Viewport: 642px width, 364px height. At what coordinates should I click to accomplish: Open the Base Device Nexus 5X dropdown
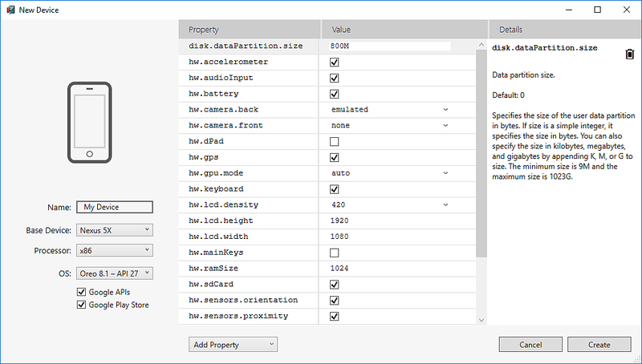(114, 230)
